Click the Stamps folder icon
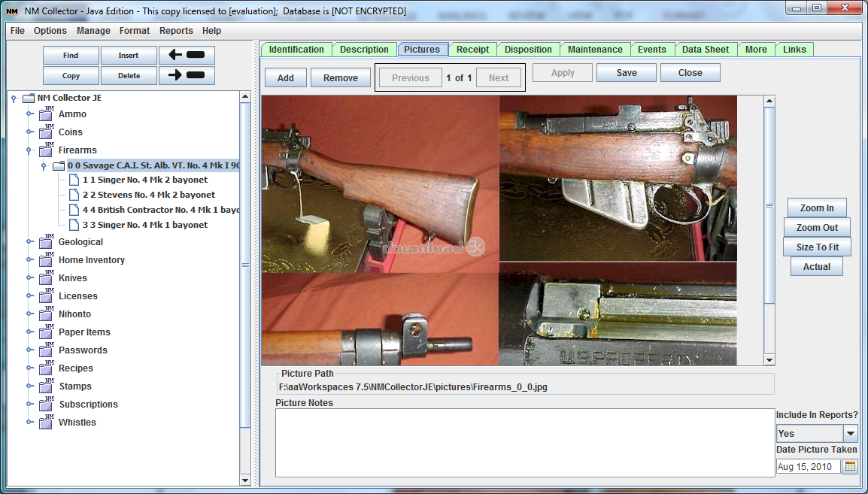This screenshot has width=868, height=494. (x=47, y=386)
